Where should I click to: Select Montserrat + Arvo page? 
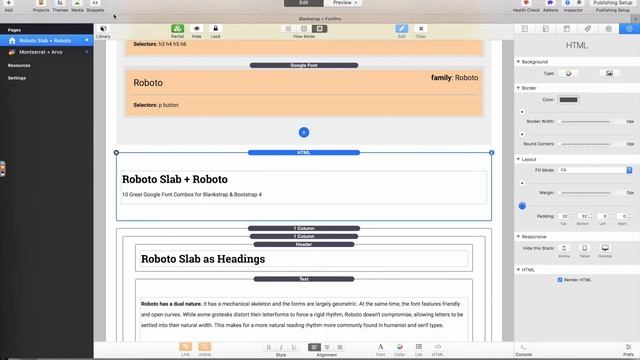tap(47, 52)
